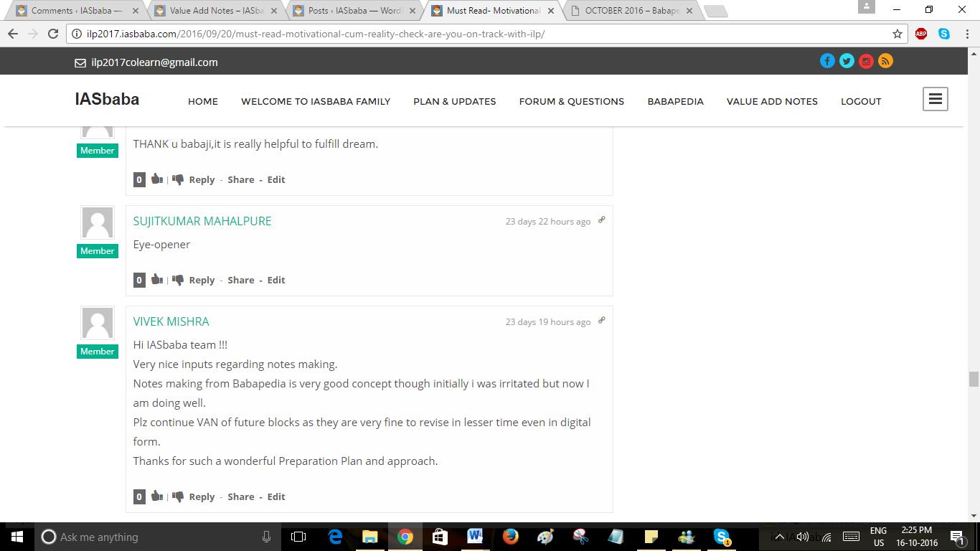Show hidden system tray icons
The image size is (980, 551).
781,537
